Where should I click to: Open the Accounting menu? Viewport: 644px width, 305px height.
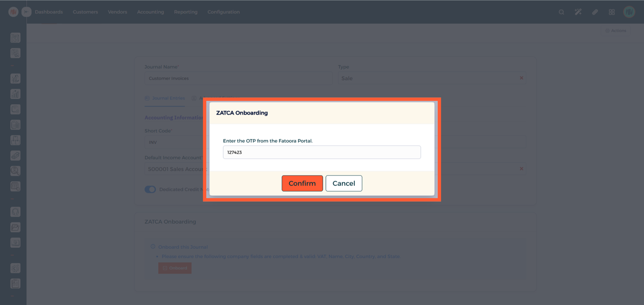pyautogui.click(x=150, y=12)
